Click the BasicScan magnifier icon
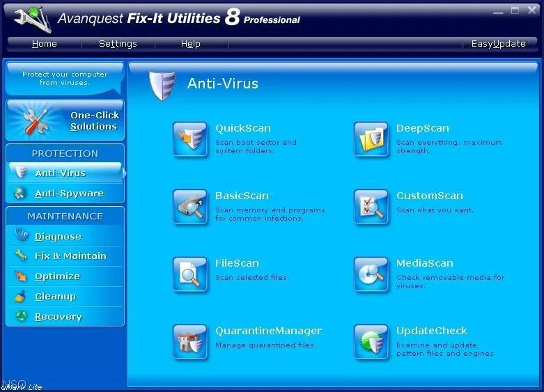This screenshot has height=392, width=544. pos(190,207)
